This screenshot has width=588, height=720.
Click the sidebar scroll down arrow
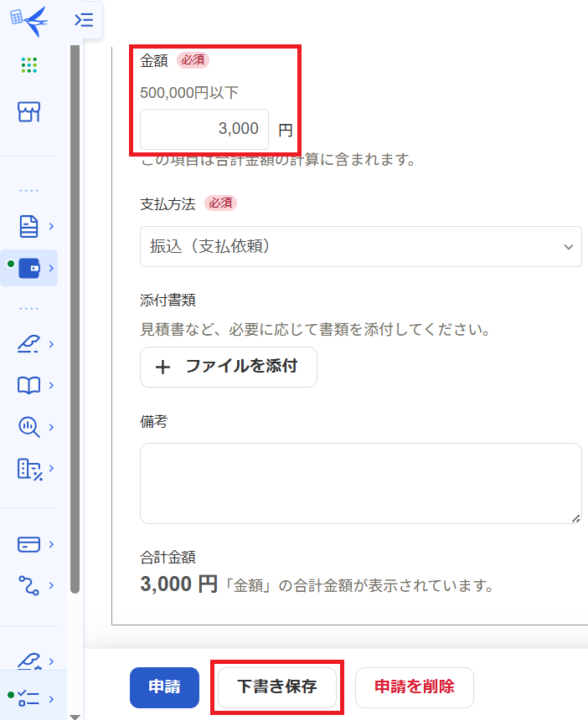click(75, 717)
